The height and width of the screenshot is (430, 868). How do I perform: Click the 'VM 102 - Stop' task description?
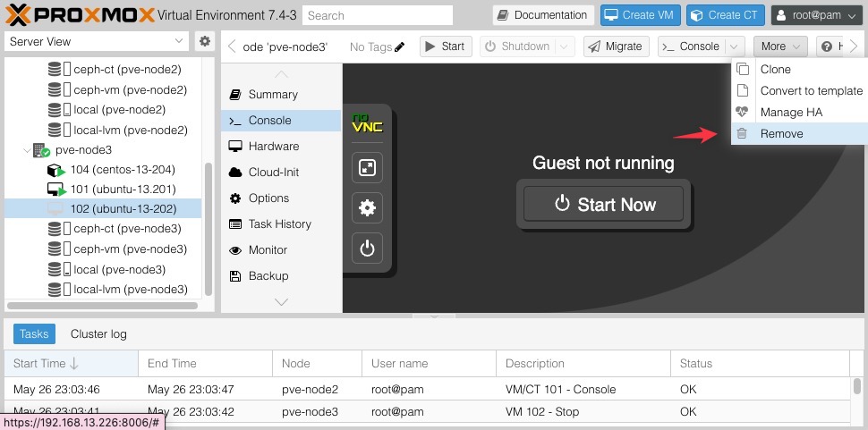(x=542, y=412)
